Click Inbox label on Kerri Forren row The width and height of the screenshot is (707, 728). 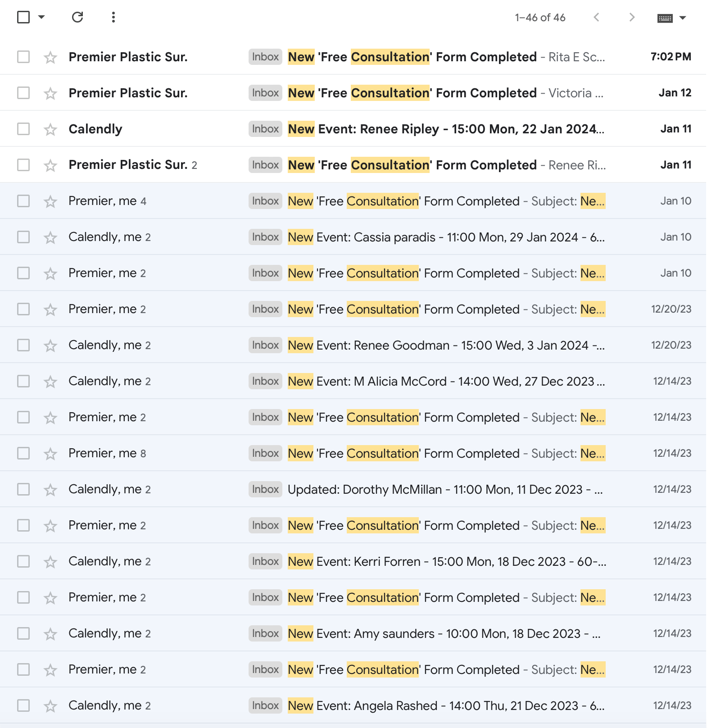tap(265, 561)
